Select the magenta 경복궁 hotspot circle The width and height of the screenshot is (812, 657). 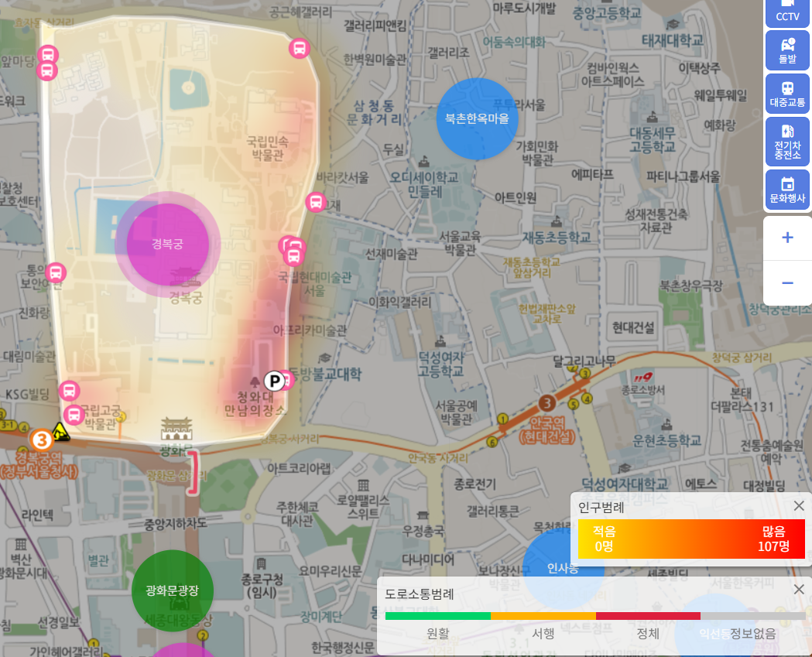(x=167, y=244)
